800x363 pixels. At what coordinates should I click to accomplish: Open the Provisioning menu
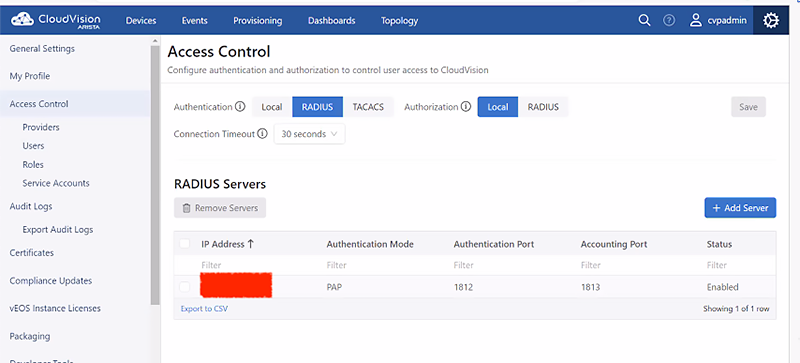pos(258,20)
